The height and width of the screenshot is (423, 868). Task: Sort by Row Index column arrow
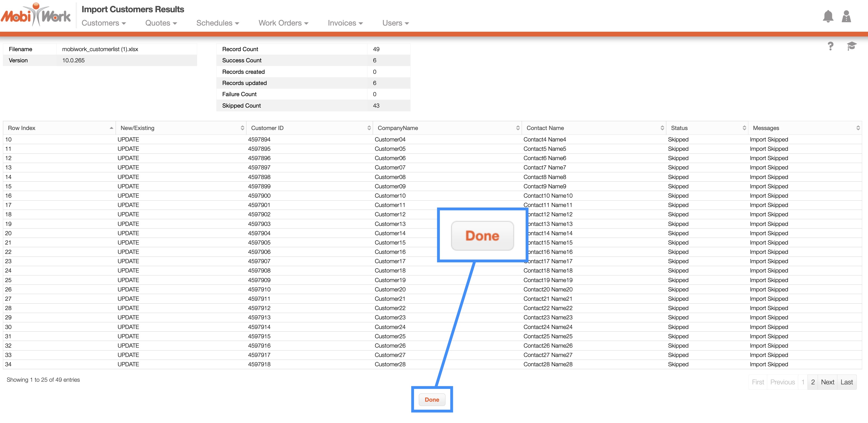tap(111, 128)
